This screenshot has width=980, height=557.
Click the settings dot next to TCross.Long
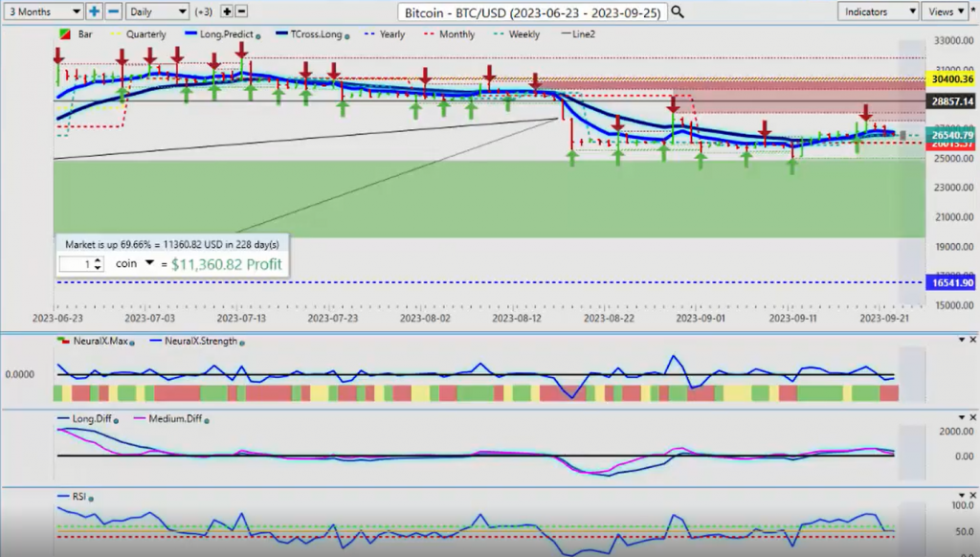pos(346,36)
